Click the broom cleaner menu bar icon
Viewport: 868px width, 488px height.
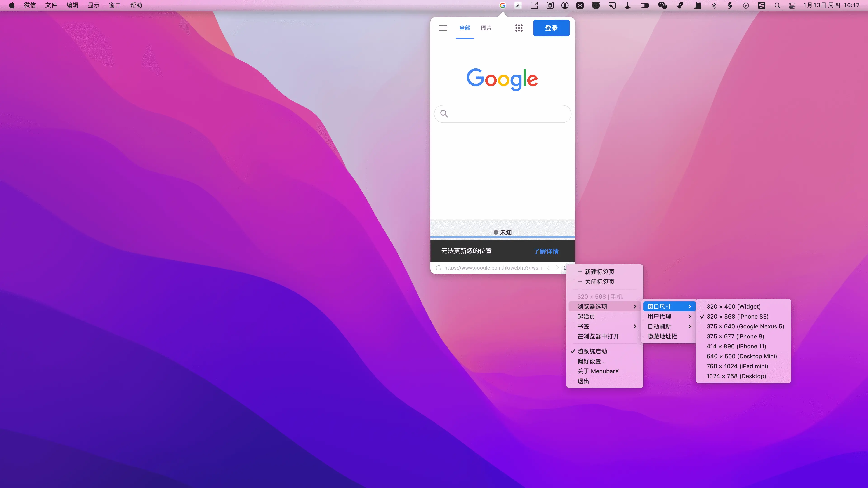click(x=627, y=5)
